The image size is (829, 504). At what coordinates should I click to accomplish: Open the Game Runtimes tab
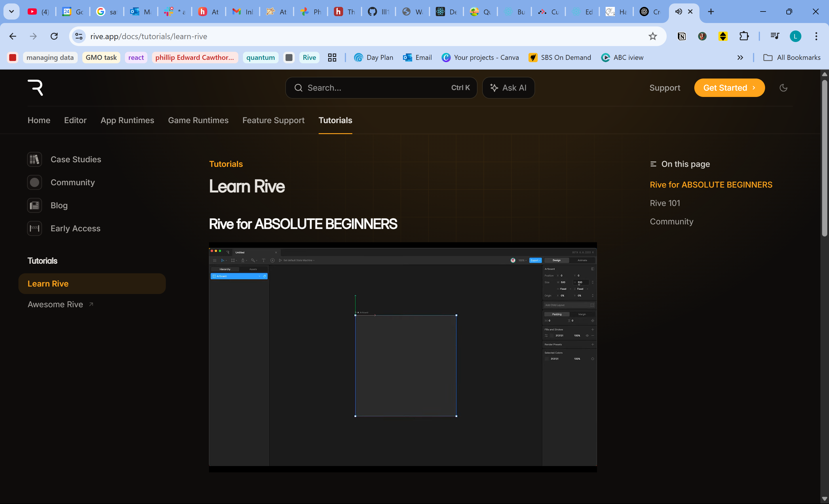(x=198, y=120)
